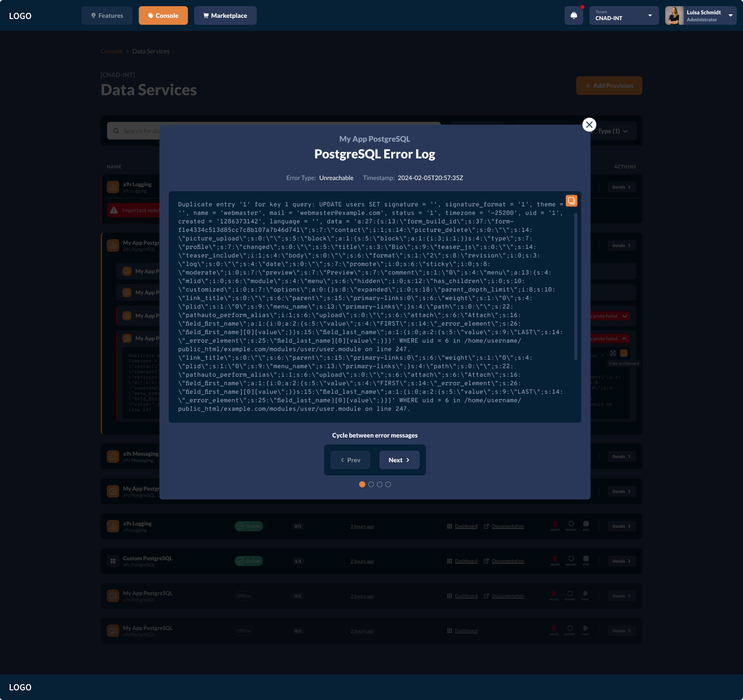Close the PostgreSQL Error Log dialog
Image resolution: width=743 pixels, height=700 pixels.
point(589,125)
